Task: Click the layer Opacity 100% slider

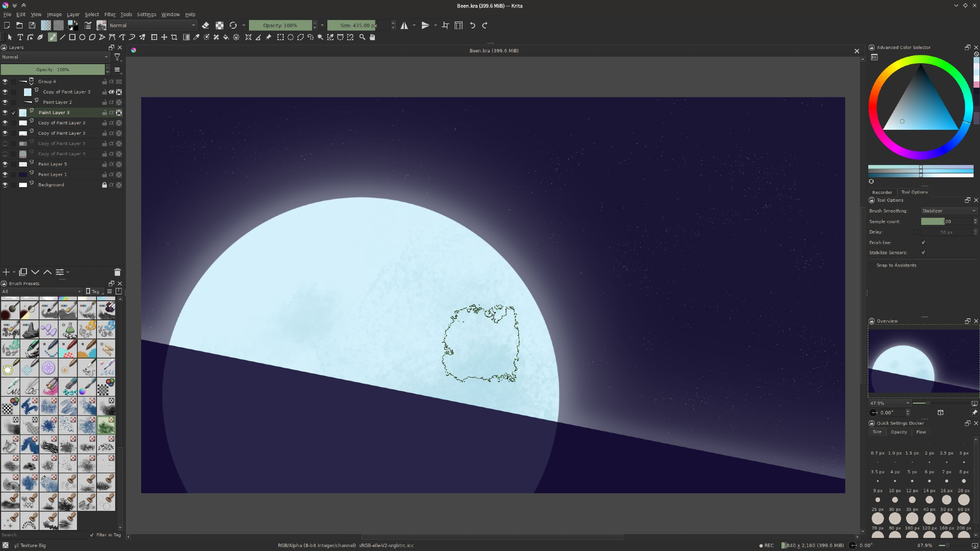Action: click(x=52, y=70)
